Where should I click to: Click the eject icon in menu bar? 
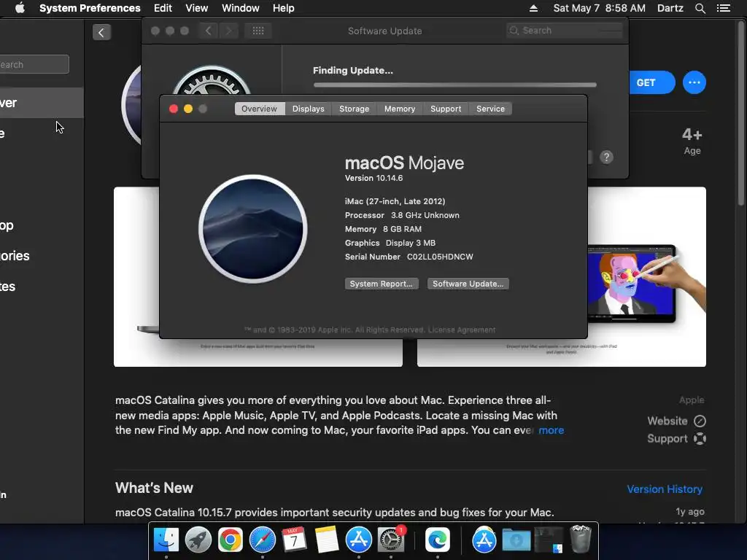tap(533, 8)
